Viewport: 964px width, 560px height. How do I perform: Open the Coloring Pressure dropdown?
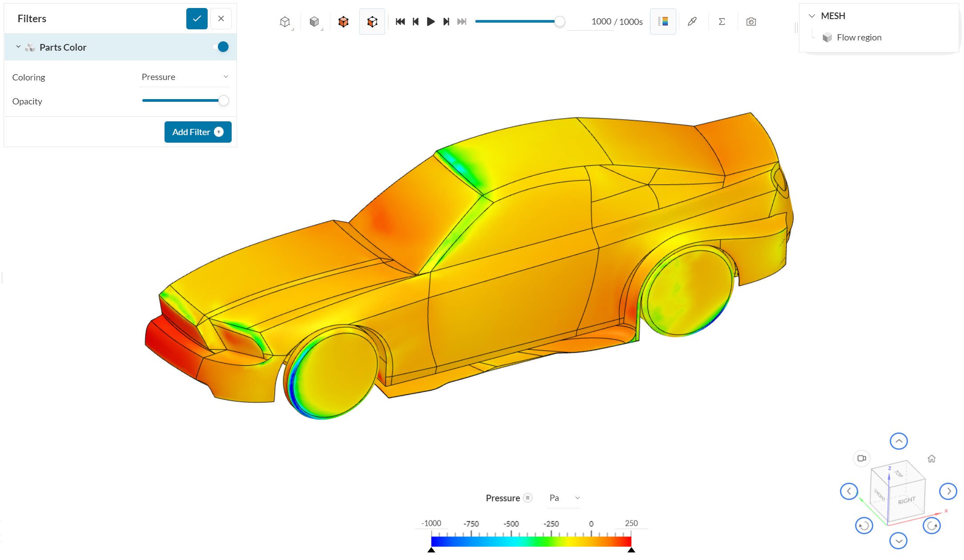pyautogui.click(x=185, y=77)
